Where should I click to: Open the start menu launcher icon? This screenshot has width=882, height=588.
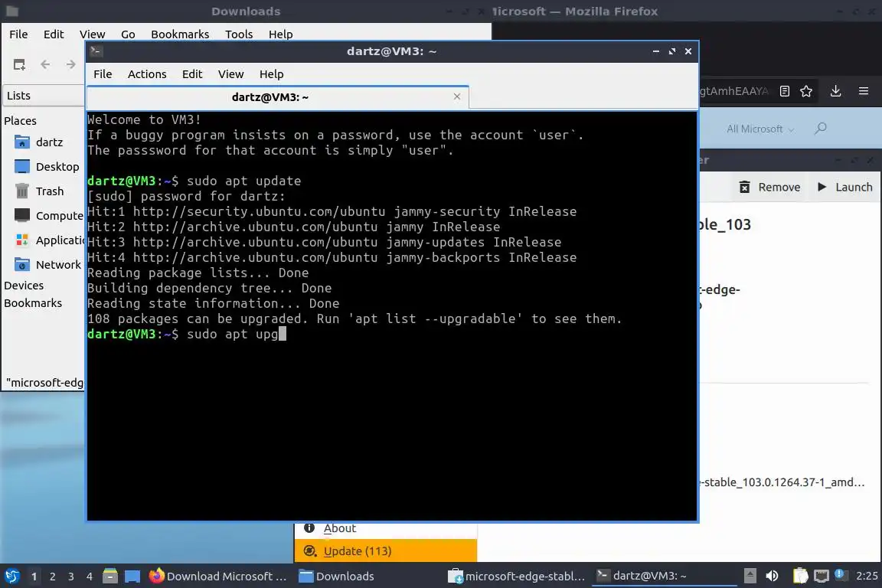point(11,576)
